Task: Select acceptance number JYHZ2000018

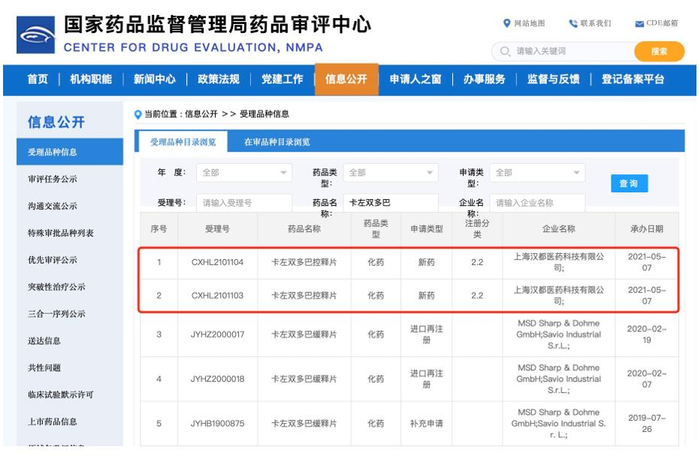Action: [x=217, y=379]
